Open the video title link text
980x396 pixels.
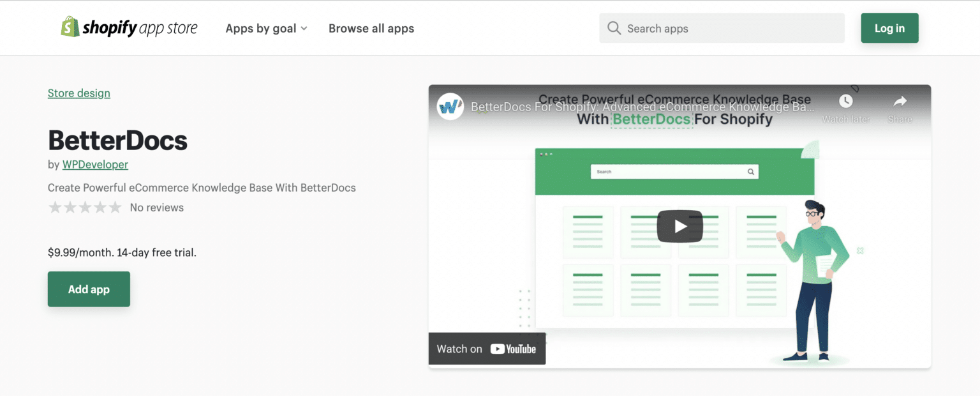pyautogui.click(x=642, y=107)
